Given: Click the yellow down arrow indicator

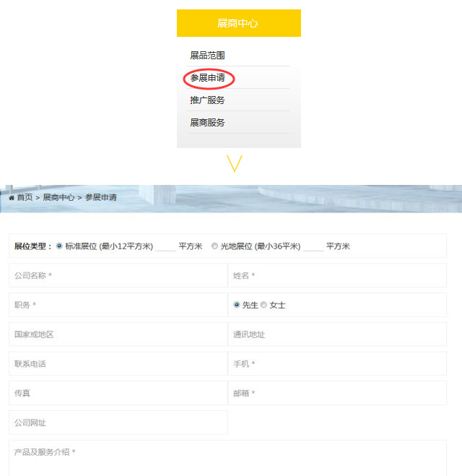Looking at the screenshot, I should point(234,164).
